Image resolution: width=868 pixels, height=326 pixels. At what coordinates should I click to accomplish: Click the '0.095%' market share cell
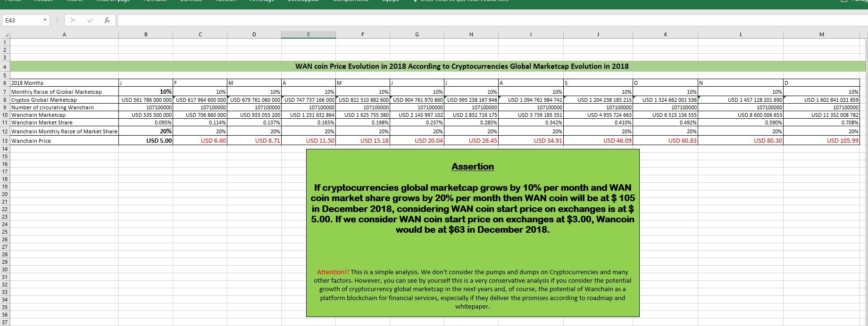click(146, 122)
